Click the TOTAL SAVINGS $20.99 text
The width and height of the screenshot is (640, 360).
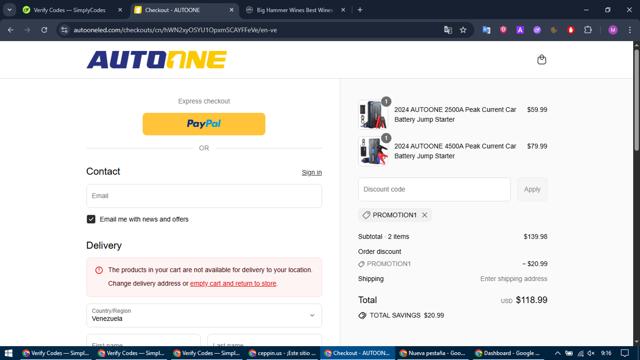click(407, 316)
